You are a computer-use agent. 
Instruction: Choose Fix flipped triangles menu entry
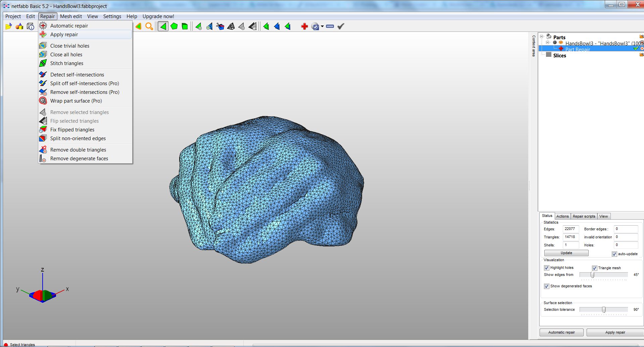(x=85, y=129)
